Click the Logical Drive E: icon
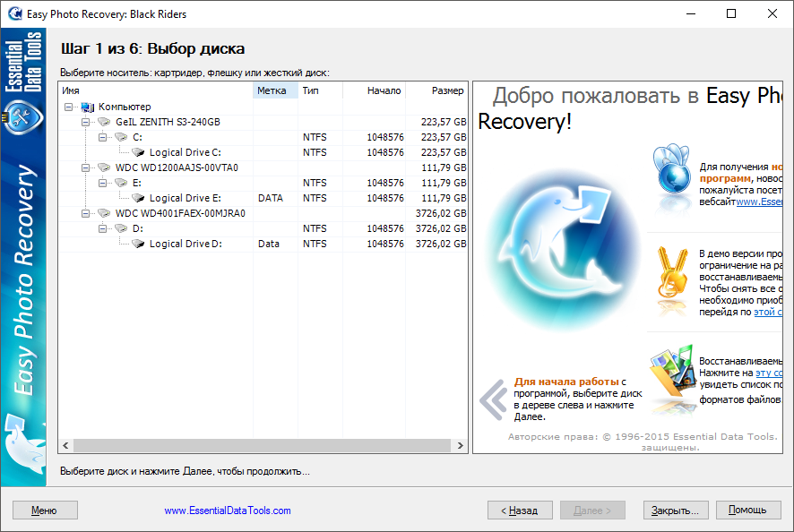The height and width of the screenshot is (532, 794). pos(138,198)
